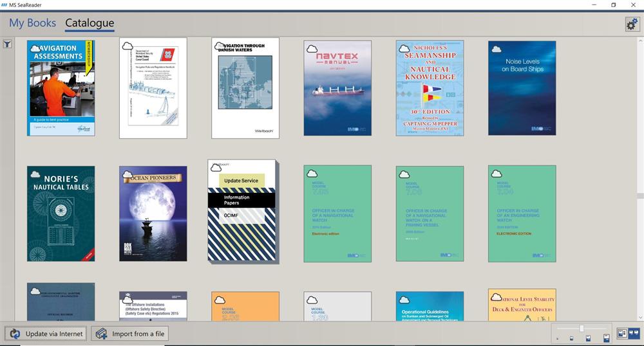Click cloud icon on Nicholls's Seamanship cover

click(404, 49)
